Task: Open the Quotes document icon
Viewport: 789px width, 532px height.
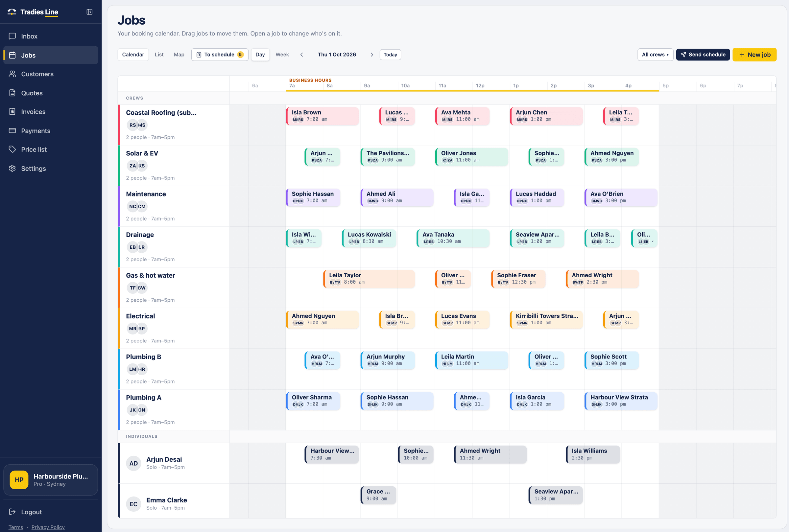Action: pos(12,93)
